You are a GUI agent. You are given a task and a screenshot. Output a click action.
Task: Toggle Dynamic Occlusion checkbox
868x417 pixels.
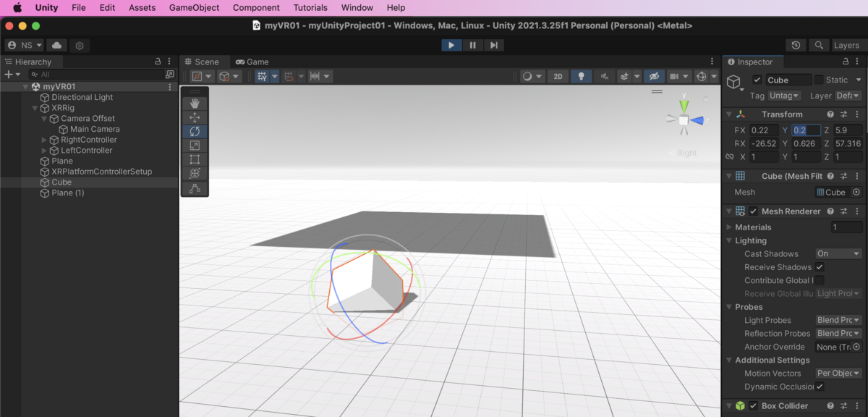[820, 387]
